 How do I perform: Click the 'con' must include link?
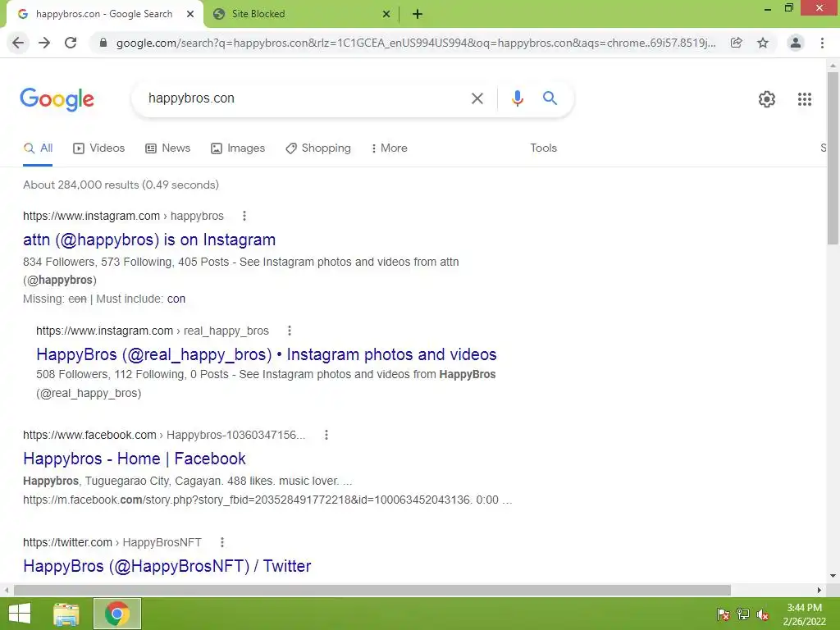coord(176,299)
